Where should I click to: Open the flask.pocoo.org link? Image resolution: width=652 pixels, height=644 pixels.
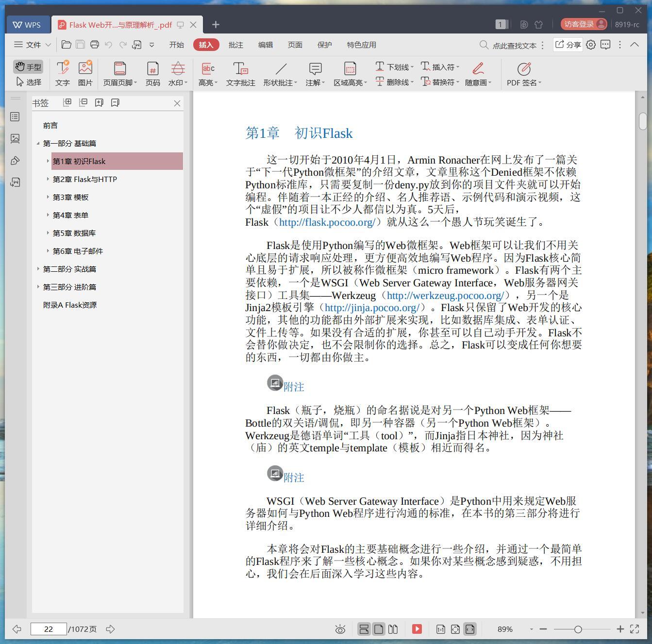[x=328, y=222]
